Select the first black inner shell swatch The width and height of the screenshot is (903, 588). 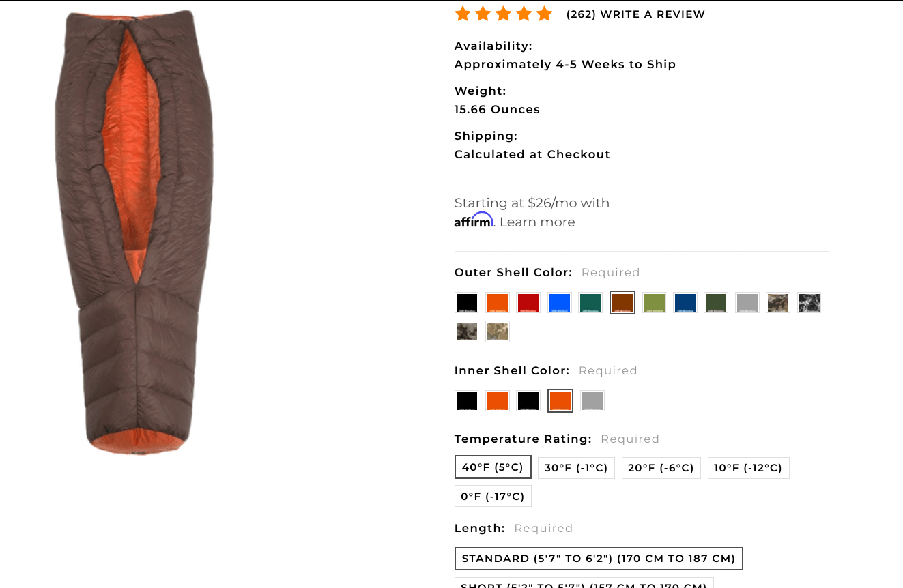pos(467,401)
